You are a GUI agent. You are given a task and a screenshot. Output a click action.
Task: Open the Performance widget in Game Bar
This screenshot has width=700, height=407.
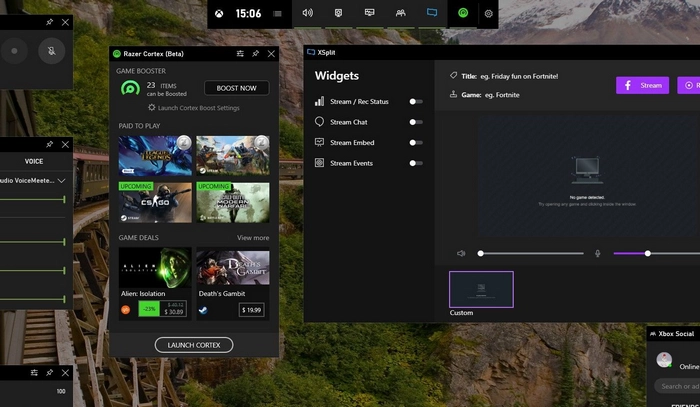(370, 12)
